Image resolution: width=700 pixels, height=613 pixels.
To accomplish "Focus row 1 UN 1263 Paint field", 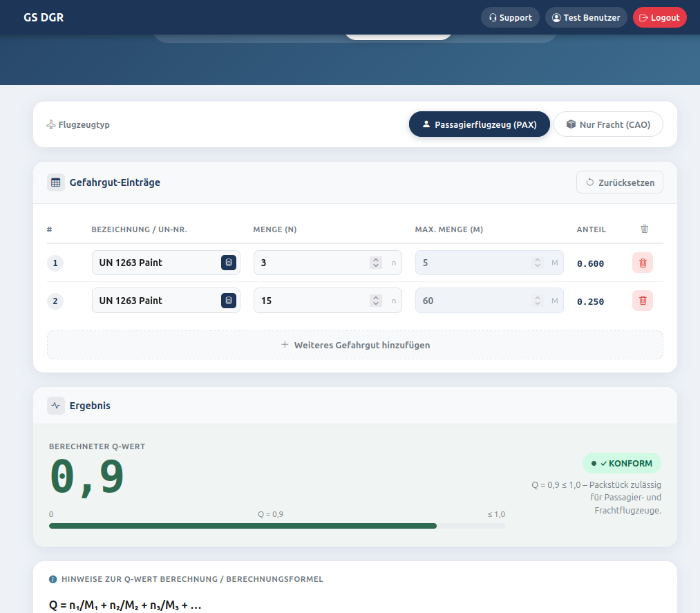I will (x=166, y=263).
